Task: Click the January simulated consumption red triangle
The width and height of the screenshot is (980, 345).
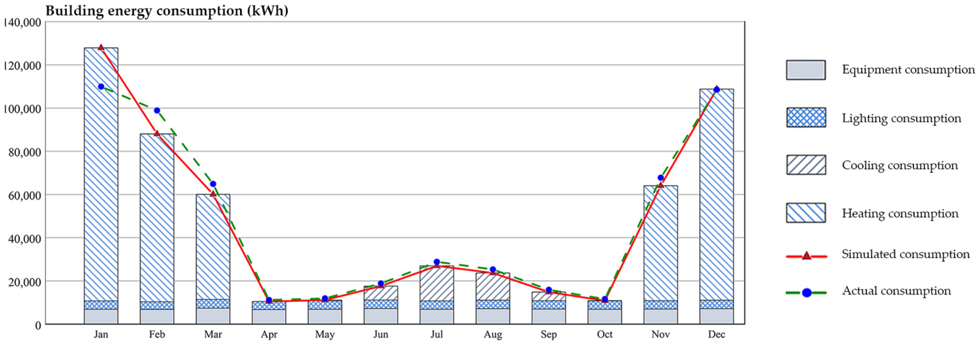Action: point(101,48)
